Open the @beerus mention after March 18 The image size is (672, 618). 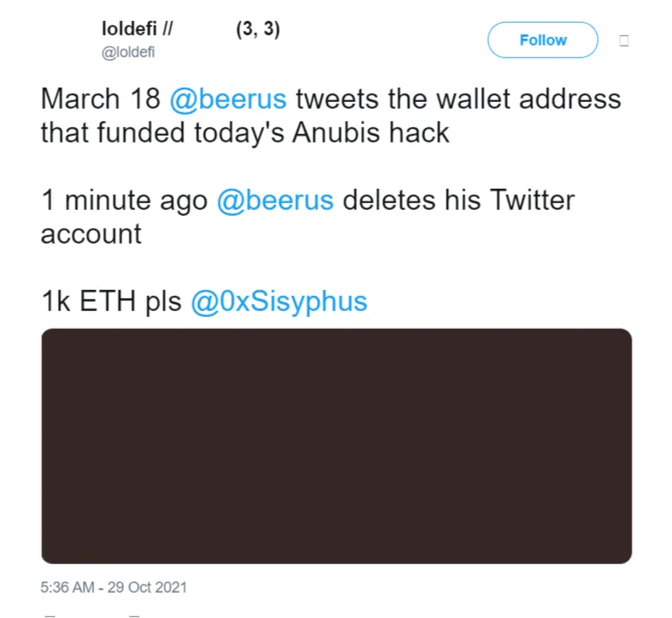(228, 99)
